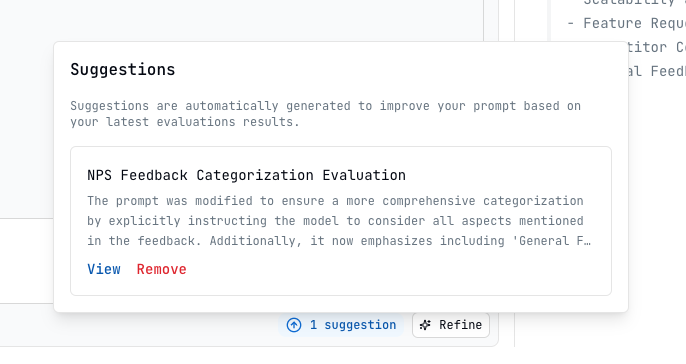Click the 1 suggestion badge

coord(341,325)
